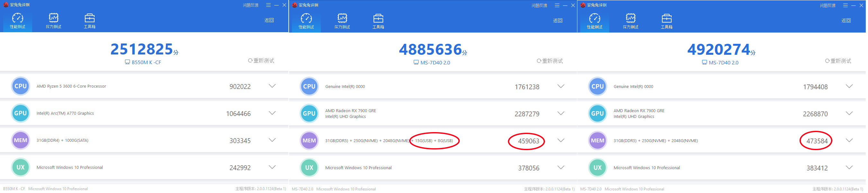868x193 pixels.
Task: Open 问题反馈 in the 4885636 score window
Action: 539,5
